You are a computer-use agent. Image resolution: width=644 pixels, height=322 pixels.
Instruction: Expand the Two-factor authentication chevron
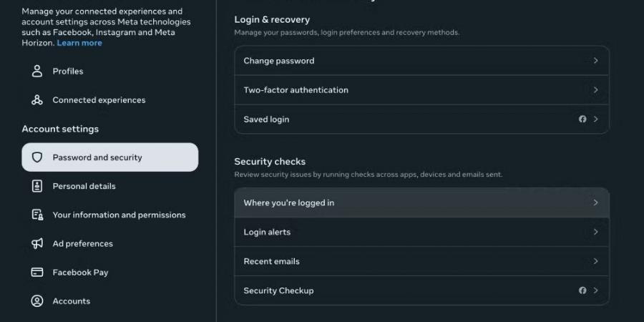point(595,89)
